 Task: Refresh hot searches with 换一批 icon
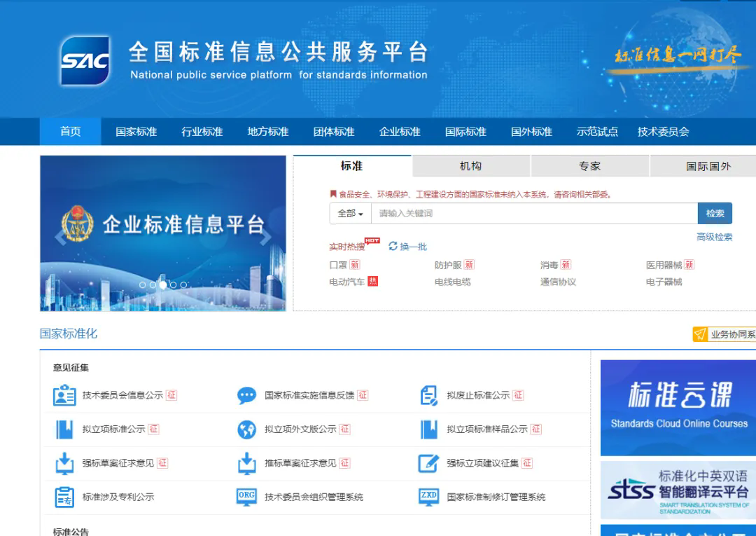coord(393,247)
